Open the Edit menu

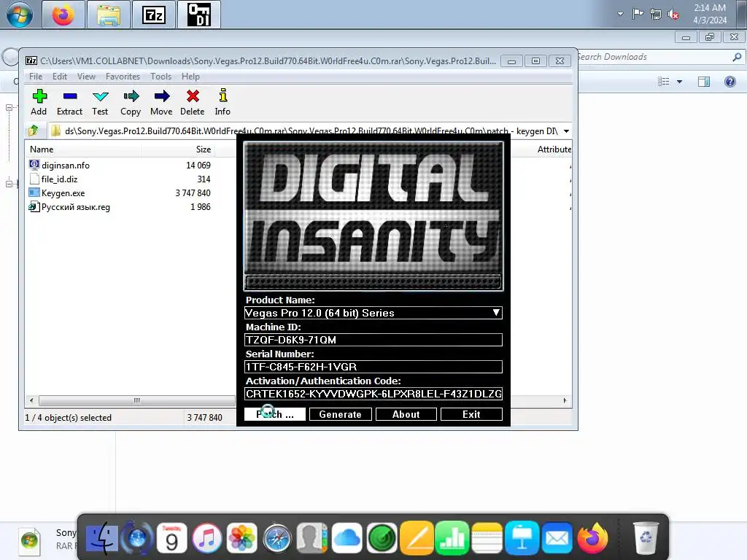point(60,76)
